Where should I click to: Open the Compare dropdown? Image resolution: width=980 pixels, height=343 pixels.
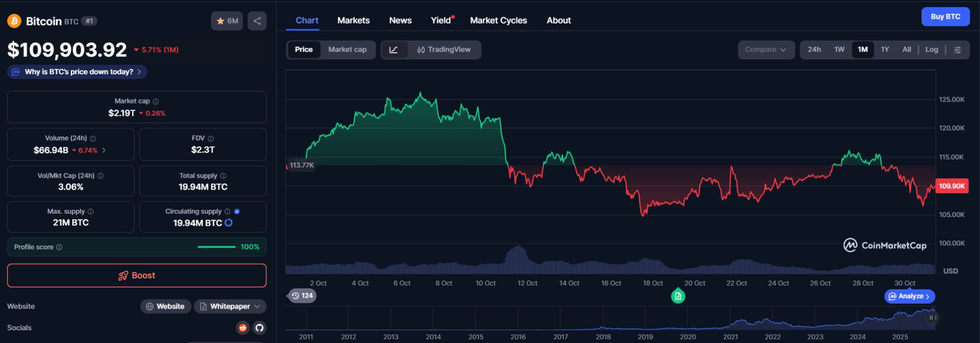(x=766, y=50)
